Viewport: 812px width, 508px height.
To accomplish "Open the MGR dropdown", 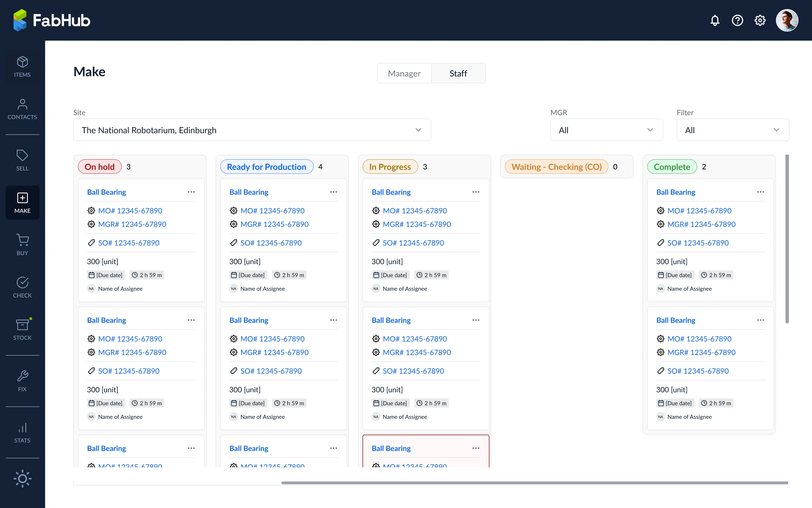I will [x=606, y=130].
